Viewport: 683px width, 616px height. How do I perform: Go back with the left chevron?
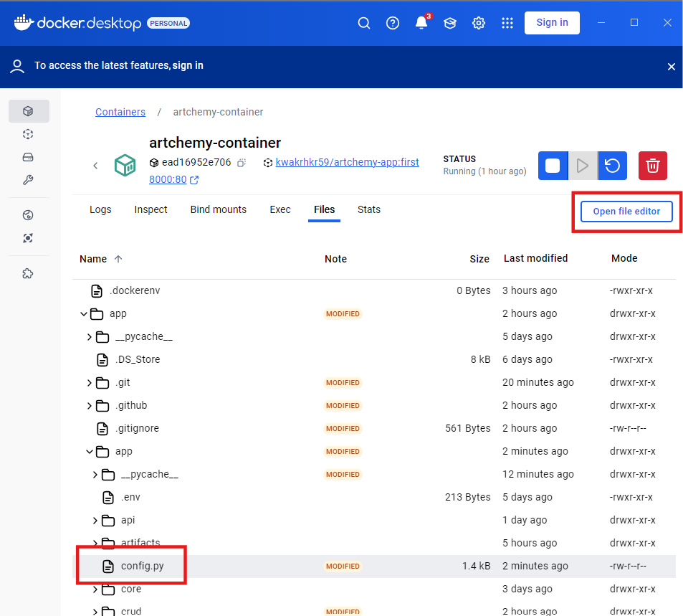pyautogui.click(x=95, y=166)
